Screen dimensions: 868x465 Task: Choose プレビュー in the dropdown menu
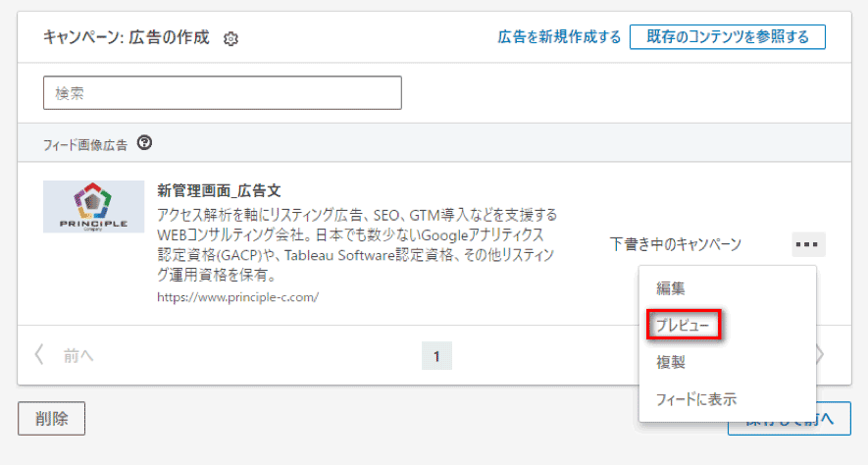click(684, 325)
